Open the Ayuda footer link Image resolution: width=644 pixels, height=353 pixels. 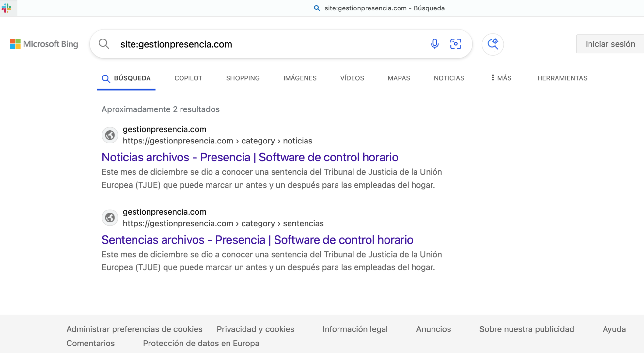[x=614, y=329]
